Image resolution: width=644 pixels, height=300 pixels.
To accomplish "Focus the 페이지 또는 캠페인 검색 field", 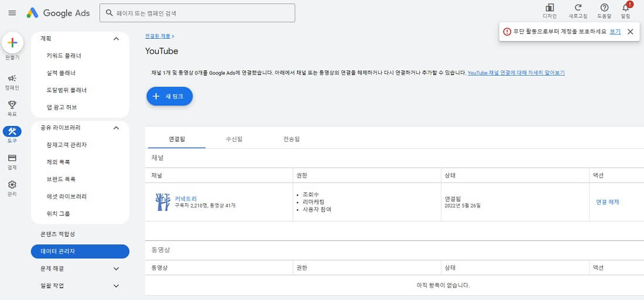I will click(197, 13).
